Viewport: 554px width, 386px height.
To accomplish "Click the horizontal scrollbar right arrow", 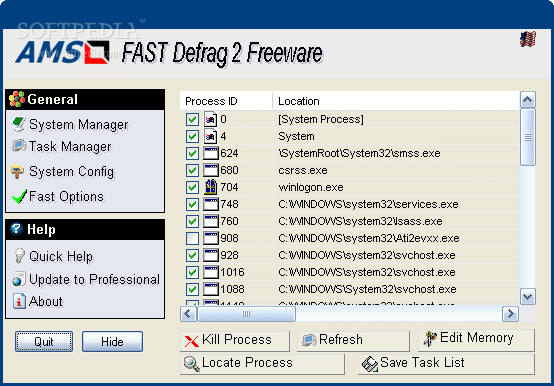I will 511,314.
